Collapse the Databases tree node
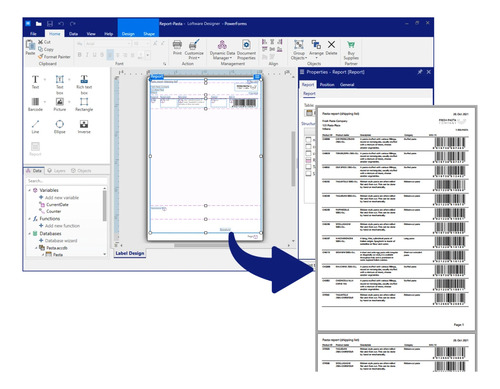This screenshot has height=389, width=500. pyautogui.click(x=29, y=234)
